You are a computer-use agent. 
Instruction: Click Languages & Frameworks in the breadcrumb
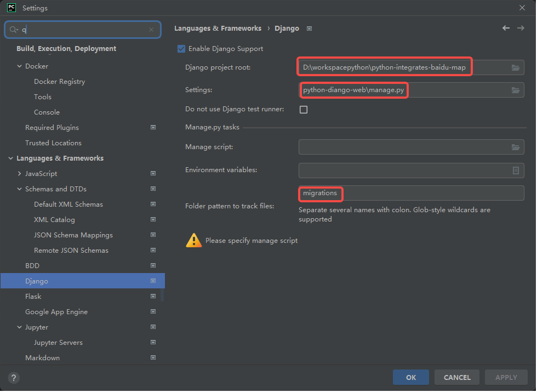pyautogui.click(x=218, y=29)
